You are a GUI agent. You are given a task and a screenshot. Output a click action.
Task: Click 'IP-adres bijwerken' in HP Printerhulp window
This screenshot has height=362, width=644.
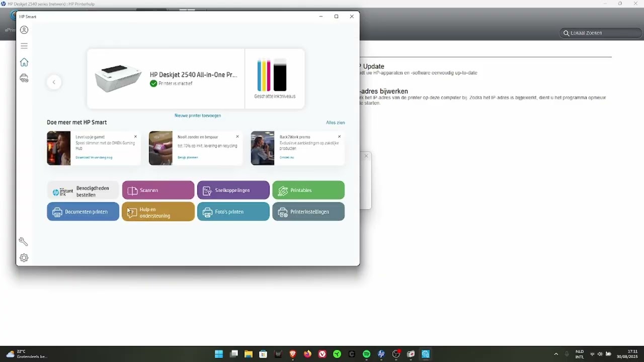[384, 92]
